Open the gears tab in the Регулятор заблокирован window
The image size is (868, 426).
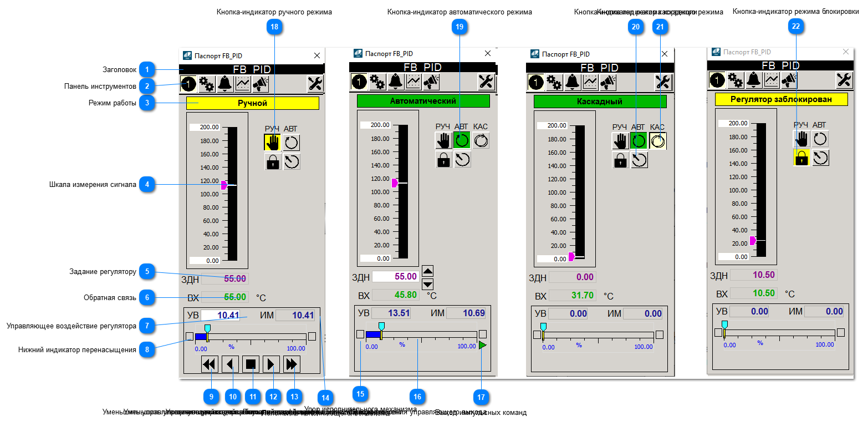pyautogui.click(x=735, y=80)
